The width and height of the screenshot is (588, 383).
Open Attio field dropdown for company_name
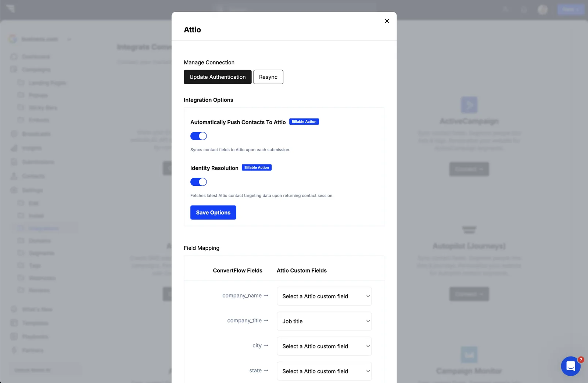click(324, 296)
